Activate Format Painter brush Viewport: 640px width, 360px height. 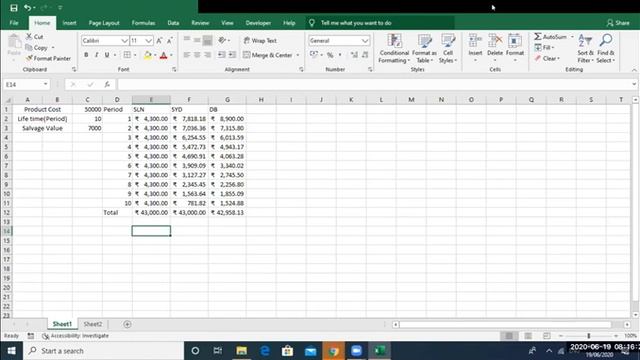click(48, 58)
